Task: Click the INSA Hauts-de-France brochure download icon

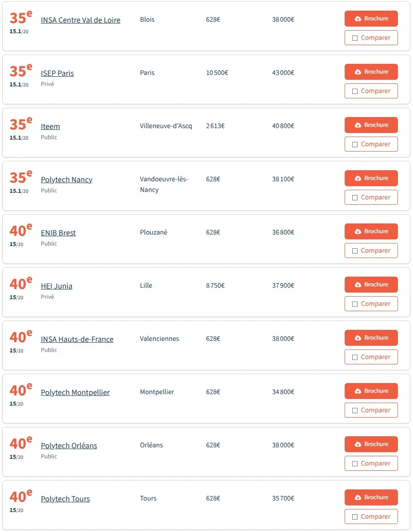Action: pyautogui.click(x=358, y=338)
